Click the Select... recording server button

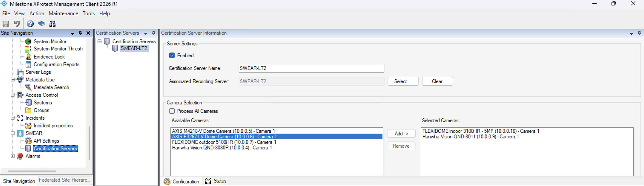(403, 81)
